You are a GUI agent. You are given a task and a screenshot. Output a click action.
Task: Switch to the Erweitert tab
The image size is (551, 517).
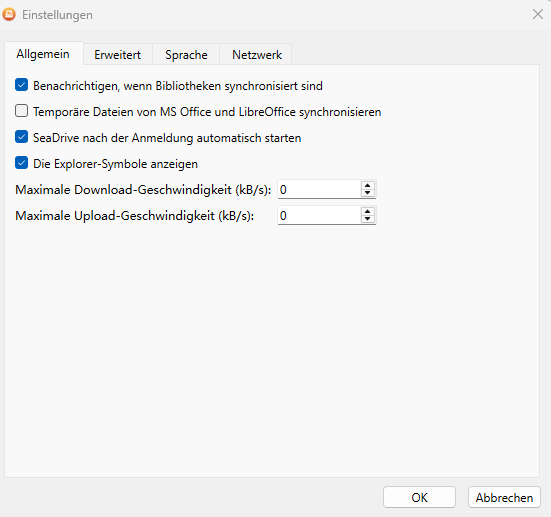(x=117, y=55)
